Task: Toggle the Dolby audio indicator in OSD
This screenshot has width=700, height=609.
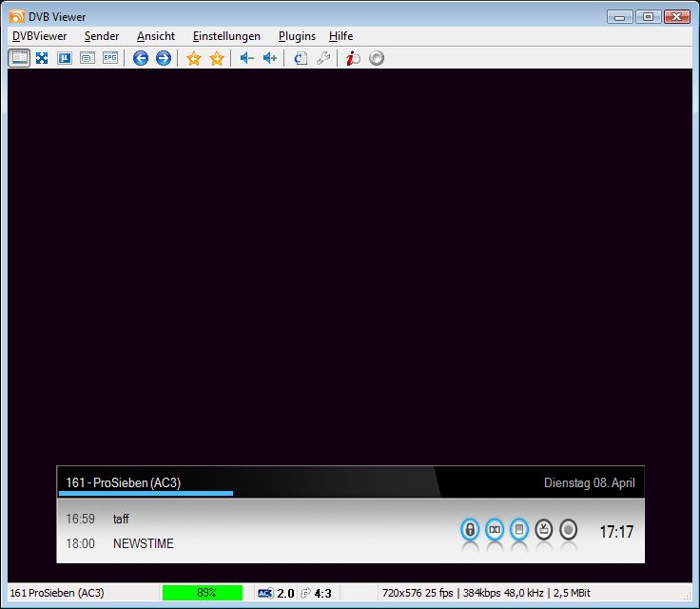Action: coord(495,530)
